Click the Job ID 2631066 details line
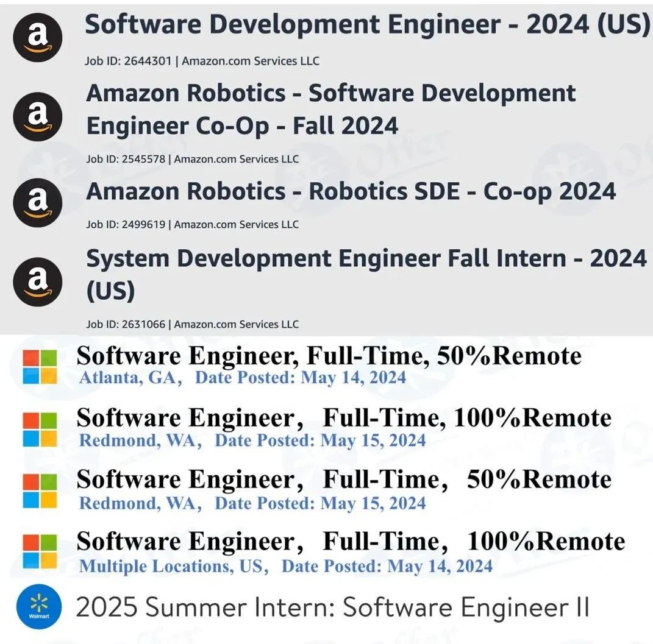Image resolution: width=653 pixels, height=644 pixels. coord(193,324)
